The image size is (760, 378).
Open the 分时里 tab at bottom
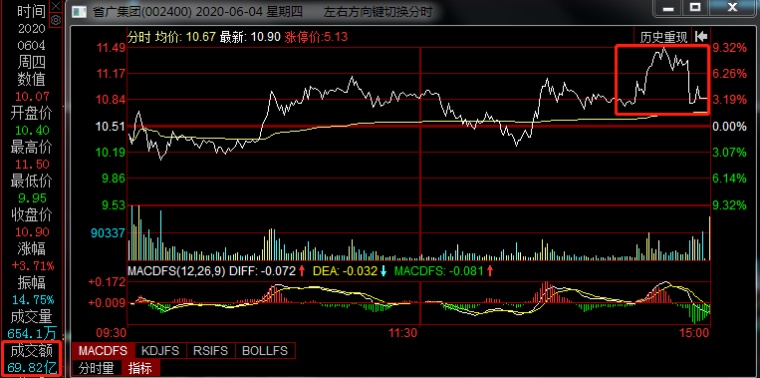(96, 368)
